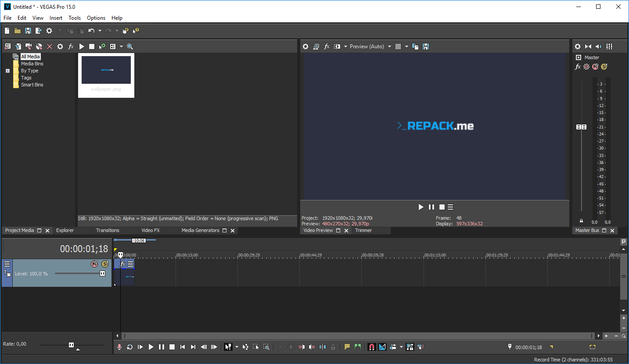Open the Options menu
The height and width of the screenshot is (364, 629).
pyautogui.click(x=96, y=18)
